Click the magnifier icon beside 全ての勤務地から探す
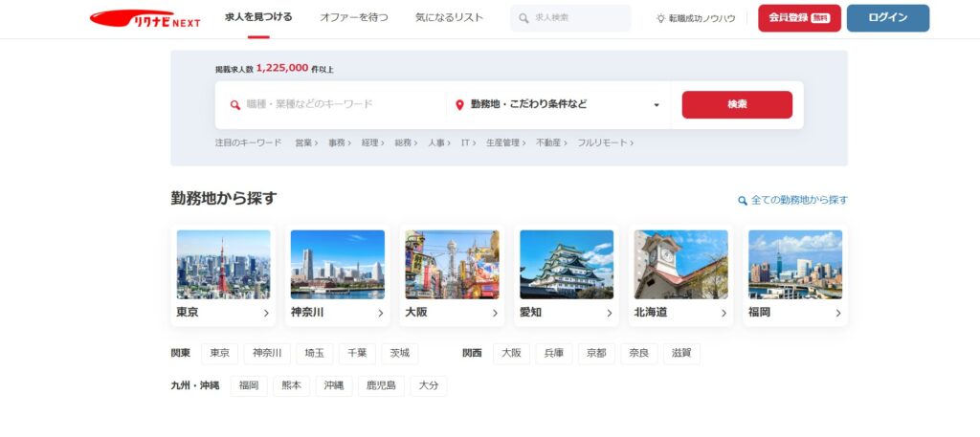980x437 pixels. [743, 201]
